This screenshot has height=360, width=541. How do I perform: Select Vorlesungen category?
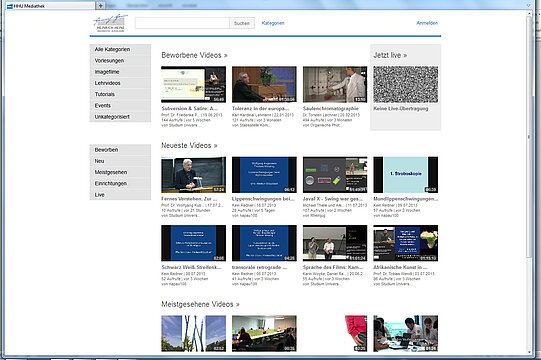coord(120,60)
